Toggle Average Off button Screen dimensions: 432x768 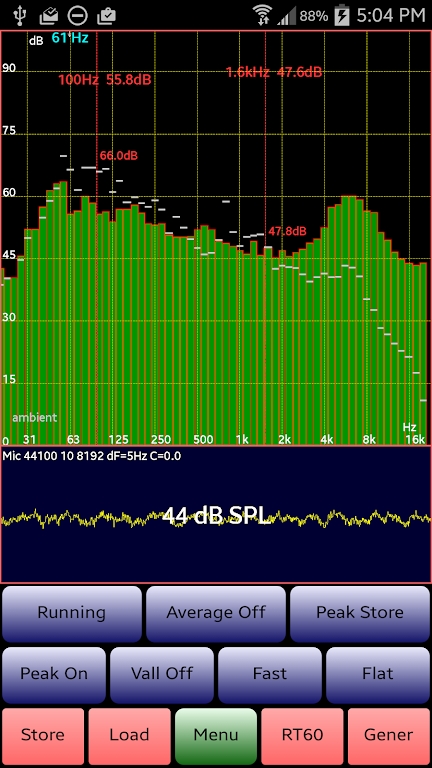[x=216, y=614]
